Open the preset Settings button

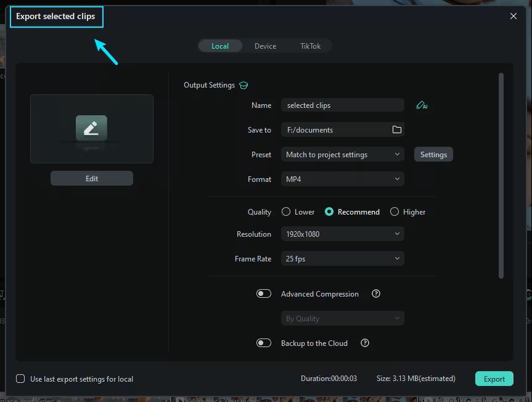pos(433,154)
